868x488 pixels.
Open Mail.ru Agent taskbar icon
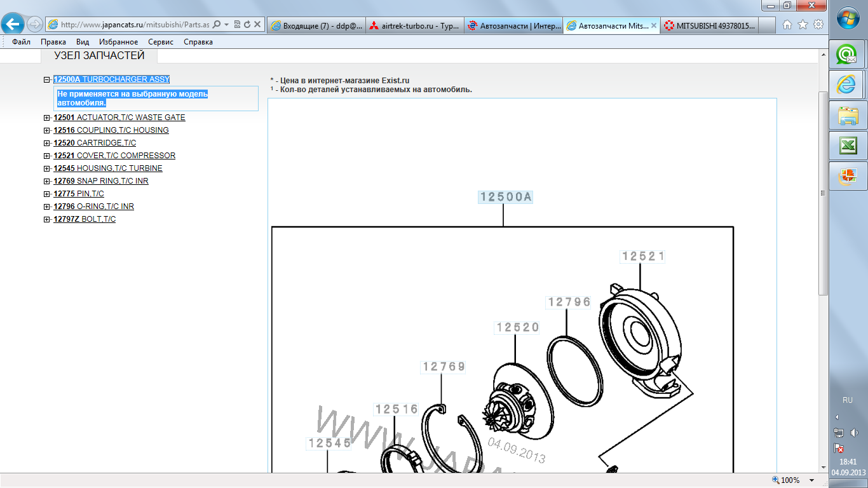coord(848,54)
